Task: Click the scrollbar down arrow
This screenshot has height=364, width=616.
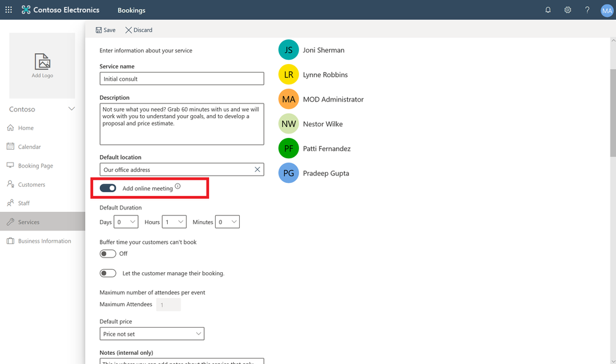Action: [613, 361]
